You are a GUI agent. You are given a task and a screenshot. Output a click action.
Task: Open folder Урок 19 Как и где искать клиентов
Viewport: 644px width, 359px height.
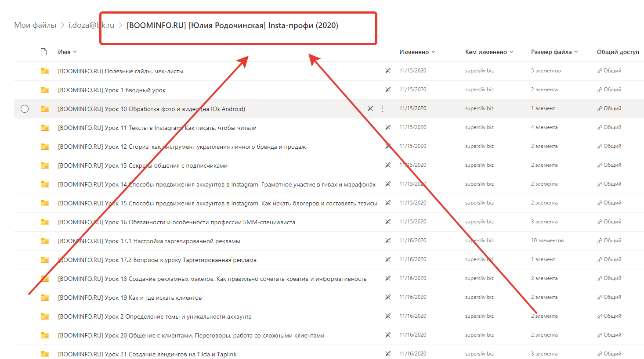[130, 298]
